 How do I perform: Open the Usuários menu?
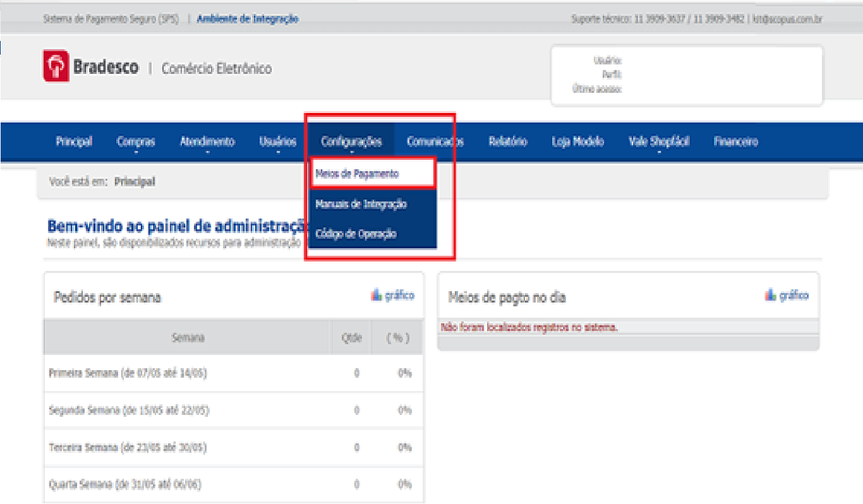click(x=278, y=141)
